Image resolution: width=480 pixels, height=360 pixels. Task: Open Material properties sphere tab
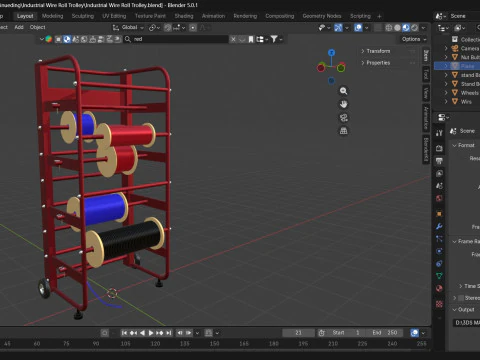(x=439, y=288)
